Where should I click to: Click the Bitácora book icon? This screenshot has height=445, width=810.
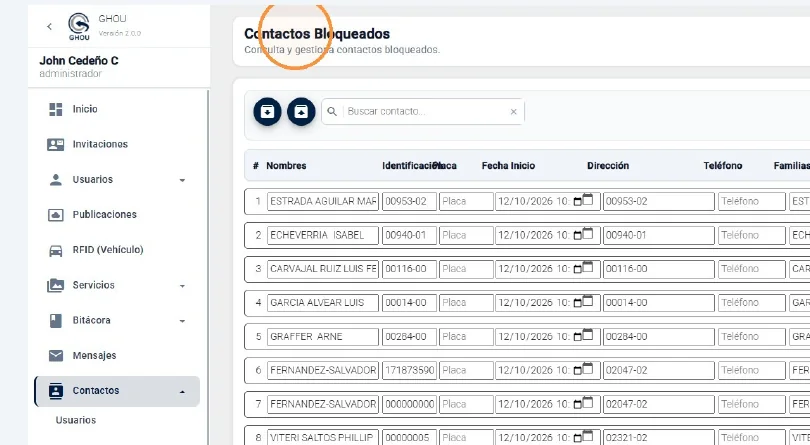(x=55, y=320)
